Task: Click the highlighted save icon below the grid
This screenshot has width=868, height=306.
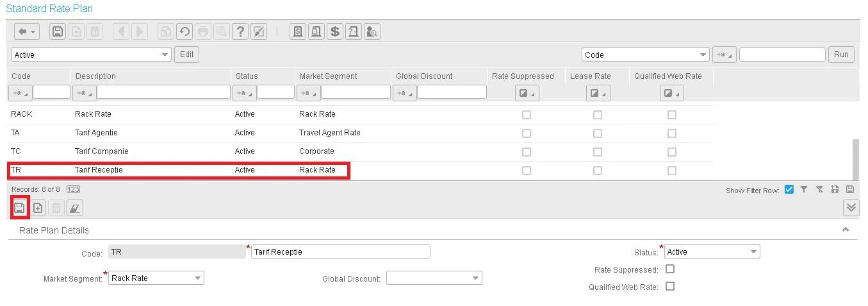Action: pyautogui.click(x=20, y=208)
